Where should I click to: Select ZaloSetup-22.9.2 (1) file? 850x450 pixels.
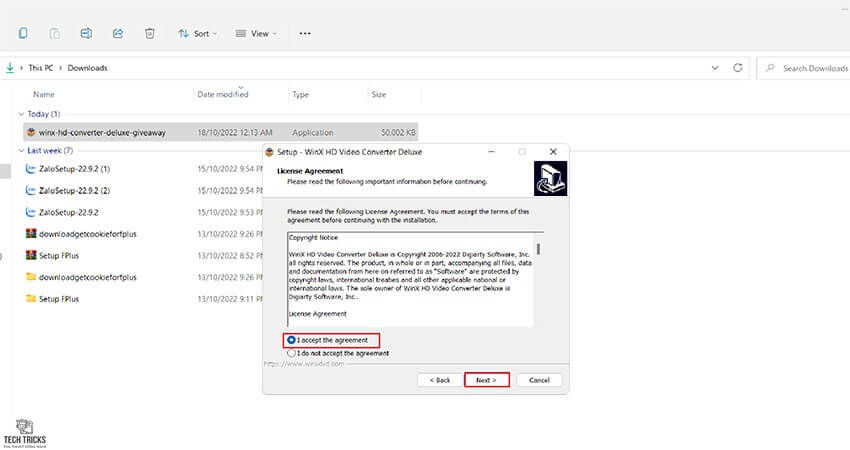click(74, 169)
